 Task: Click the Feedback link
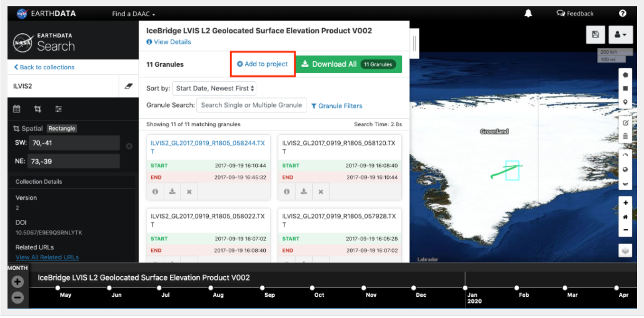point(575,14)
